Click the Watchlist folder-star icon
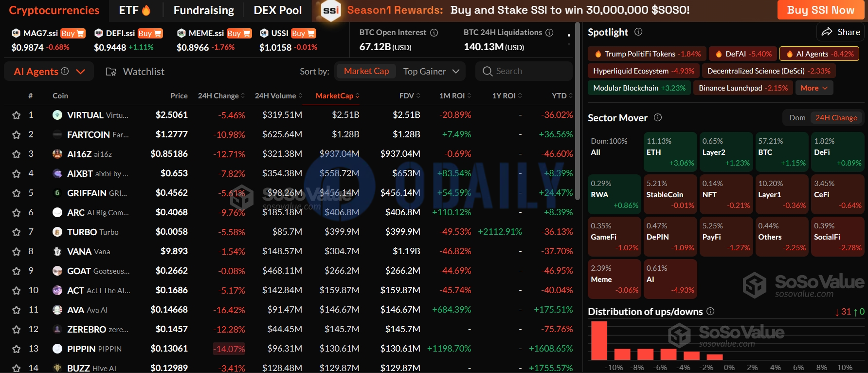Image resolution: width=868 pixels, height=373 pixels. [111, 72]
